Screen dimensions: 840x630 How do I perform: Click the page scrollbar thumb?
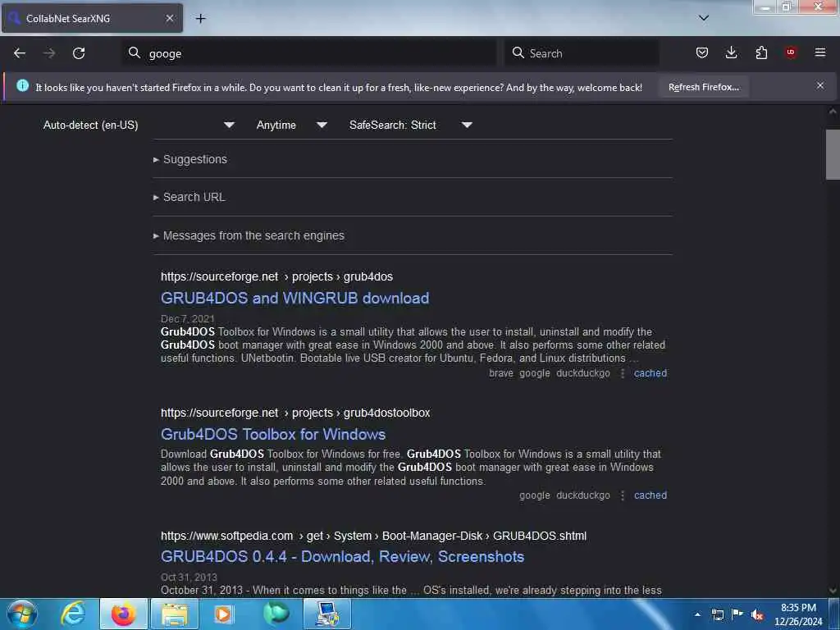pyautogui.click(x=833, y=154)
